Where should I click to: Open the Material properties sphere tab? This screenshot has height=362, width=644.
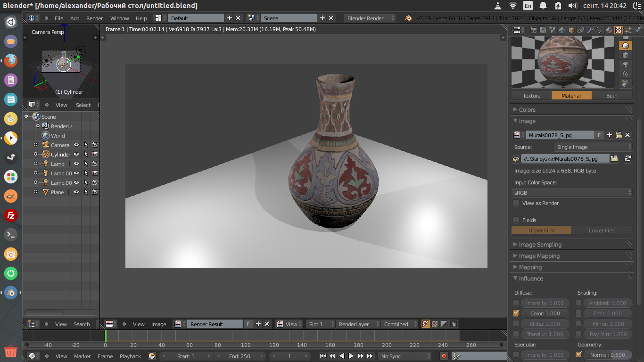[609, 30]
